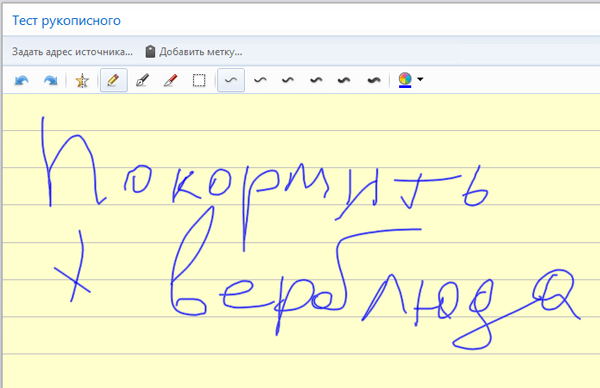Select the second line thickness option
Viewport: 600px width, 388px height.
(260, 80)
